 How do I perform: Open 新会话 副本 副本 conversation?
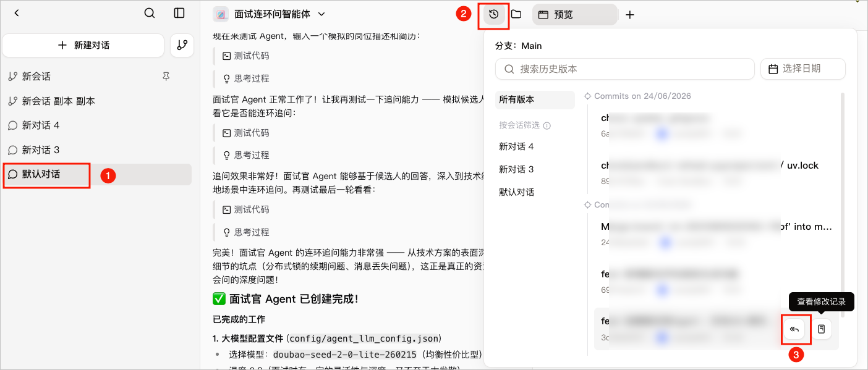pos(59,101)
